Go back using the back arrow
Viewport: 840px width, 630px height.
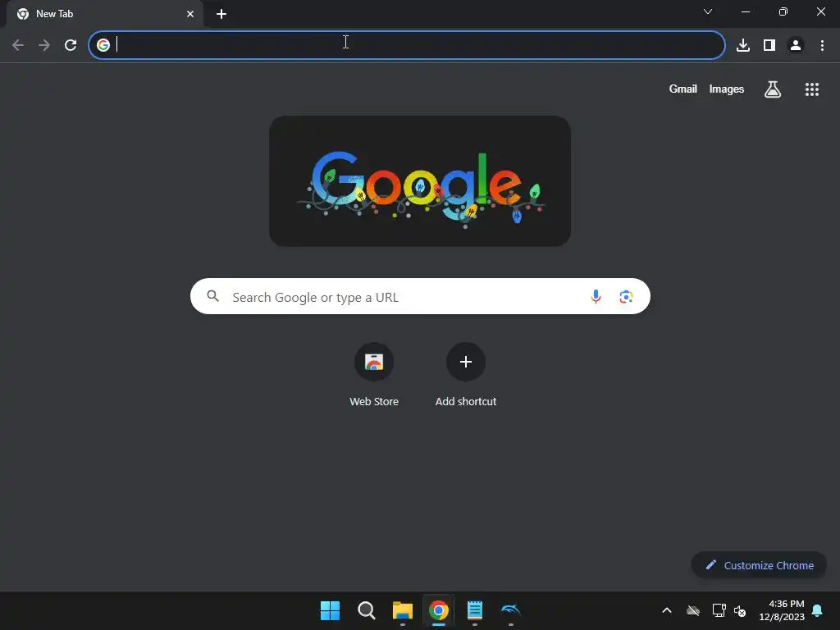[18, 45]
